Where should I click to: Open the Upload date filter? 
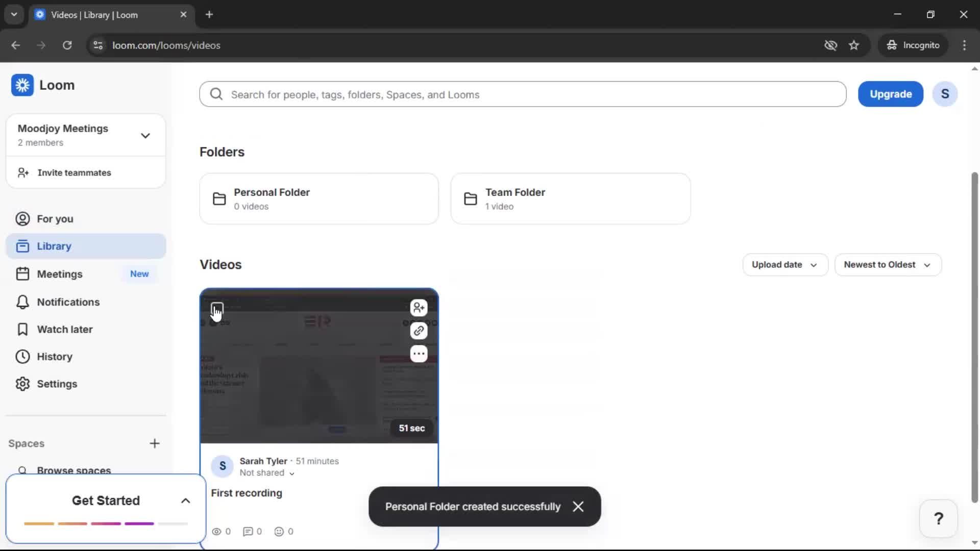point(785,264)
